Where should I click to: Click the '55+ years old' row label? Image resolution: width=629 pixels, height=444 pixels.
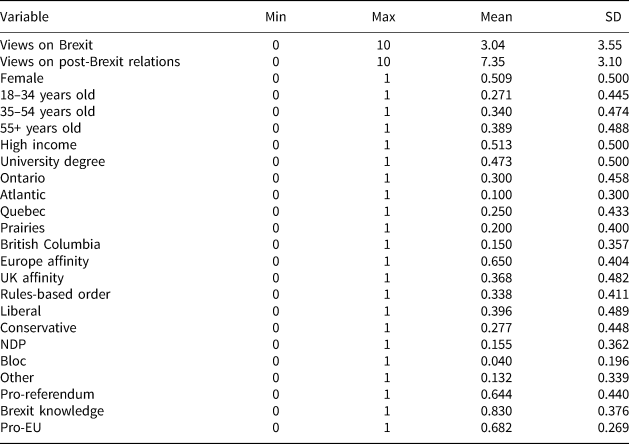coord(40,128)
